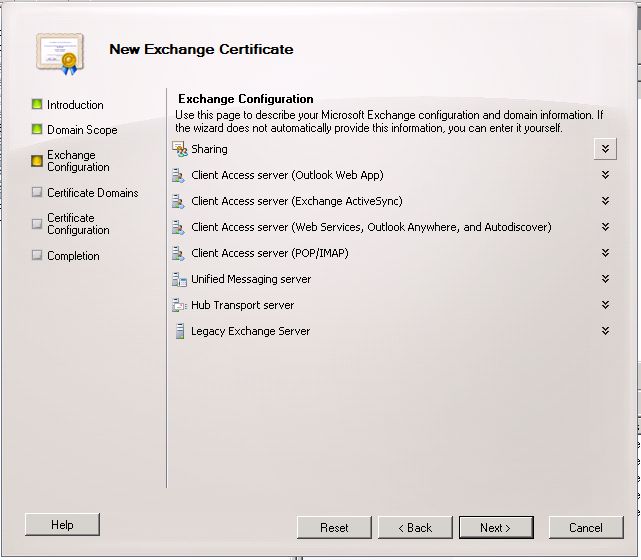Click the Exchange Configuration page heading
This screenshot has width=641, height=560.
246,99
